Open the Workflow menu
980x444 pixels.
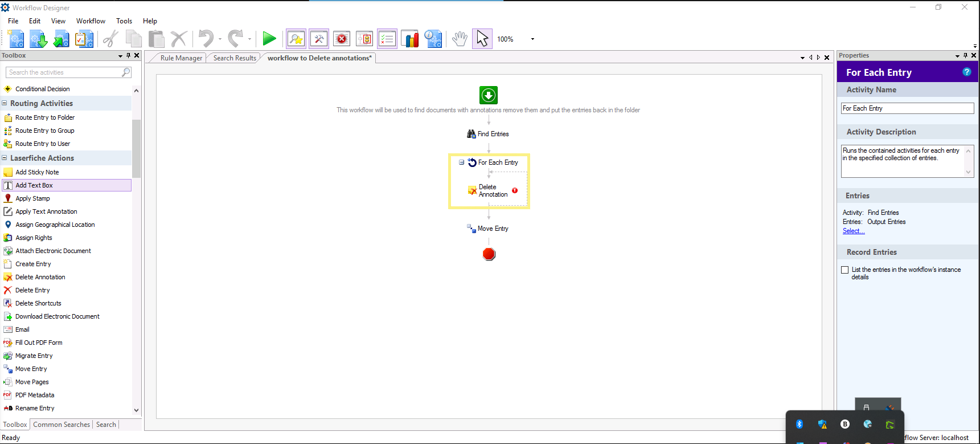tap(91, 21)
